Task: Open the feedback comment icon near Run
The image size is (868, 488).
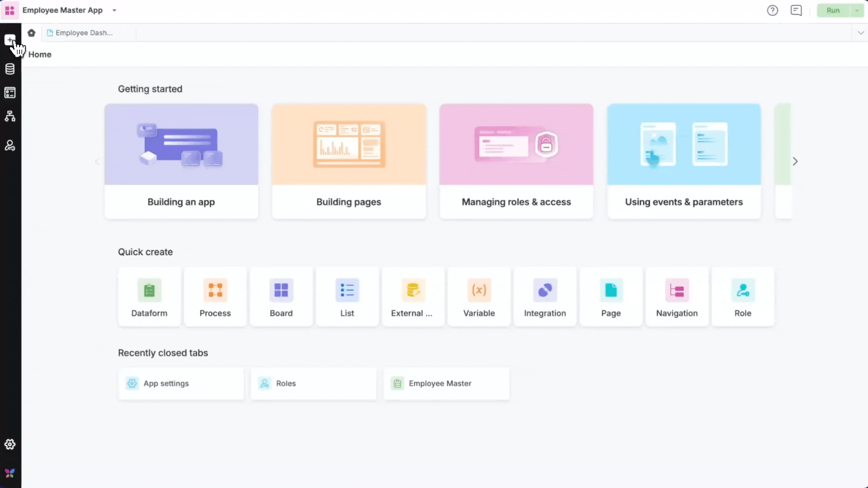Action: 796,10
